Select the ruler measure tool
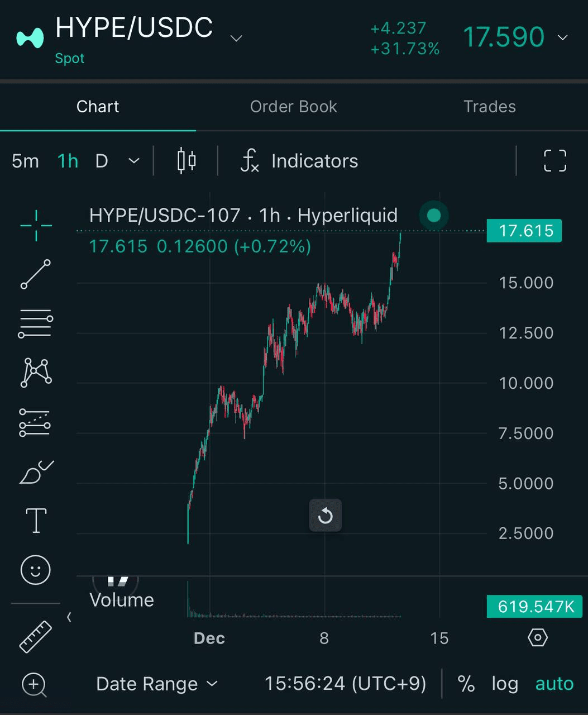Viewport: 588px width, 715px height. 36,637
